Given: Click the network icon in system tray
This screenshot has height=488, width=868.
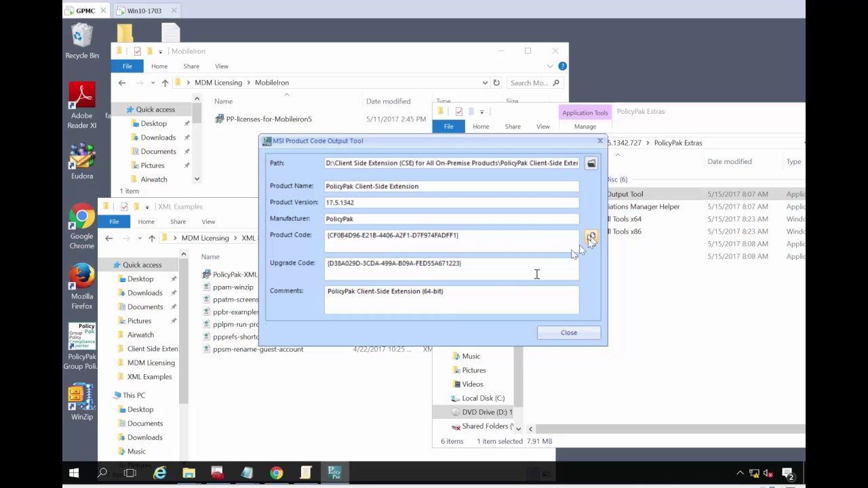Looking at the screenshot, I should 754,473.
